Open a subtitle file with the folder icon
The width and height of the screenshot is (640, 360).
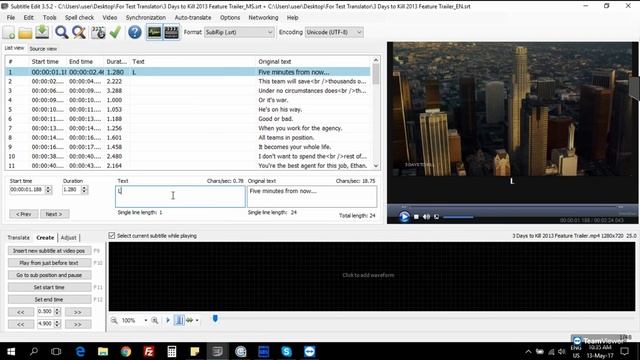click(25, 33)
